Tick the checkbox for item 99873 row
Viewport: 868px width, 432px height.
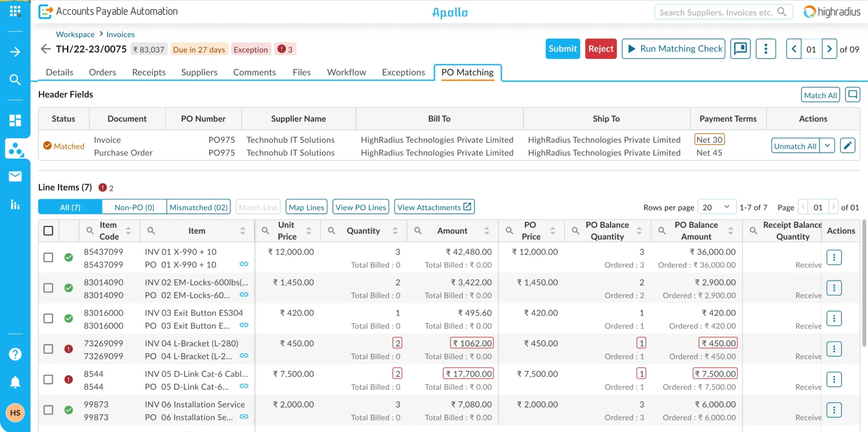click(48, 410)
